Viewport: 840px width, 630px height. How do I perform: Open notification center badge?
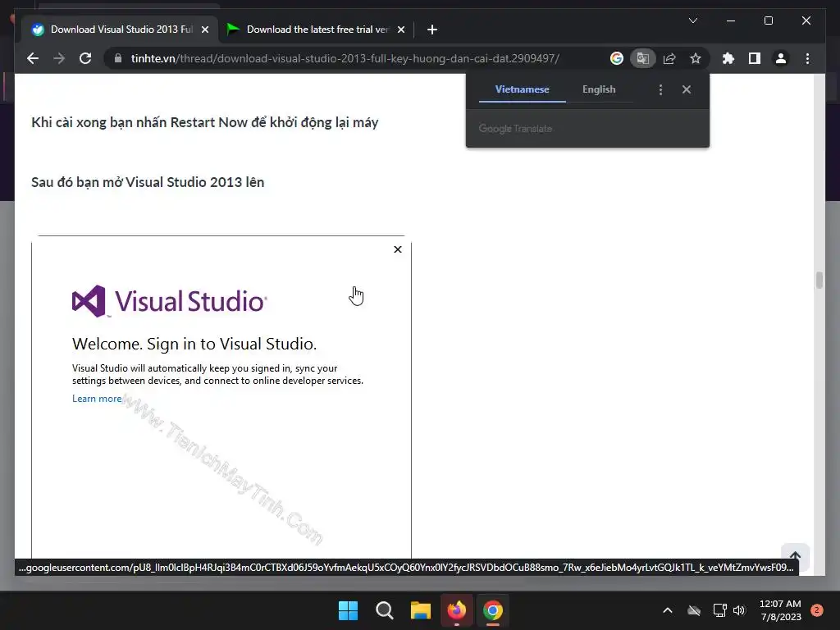click(x=817, y=610)
